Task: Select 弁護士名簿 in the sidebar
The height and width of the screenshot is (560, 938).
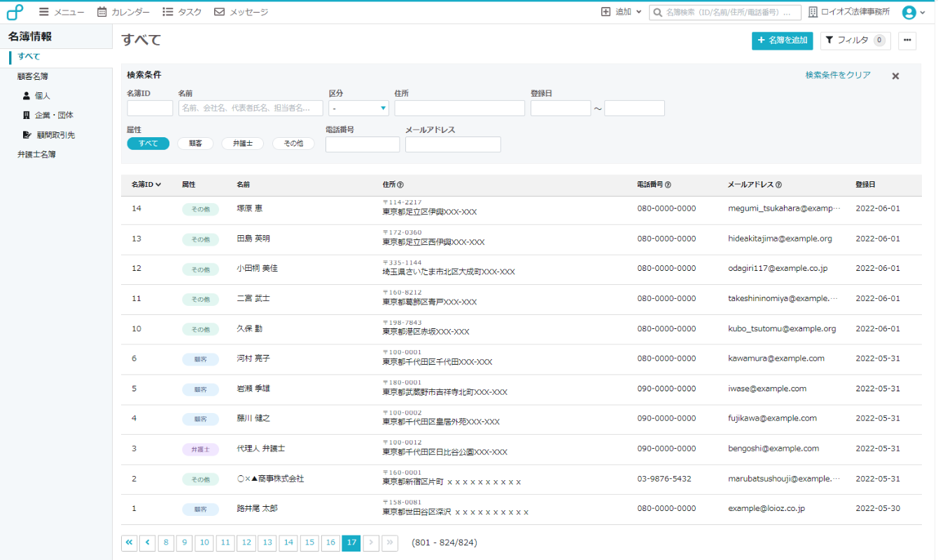Action: (36, 155)
